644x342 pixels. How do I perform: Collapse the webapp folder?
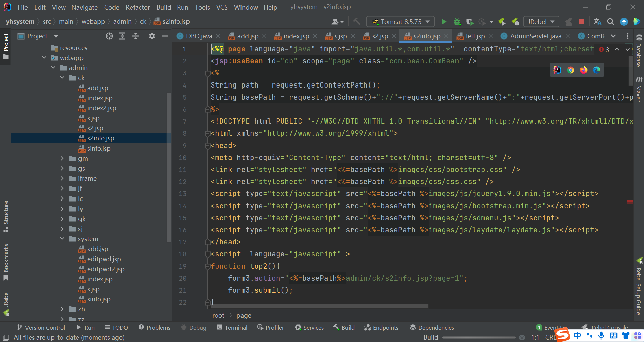click(44, 58)
